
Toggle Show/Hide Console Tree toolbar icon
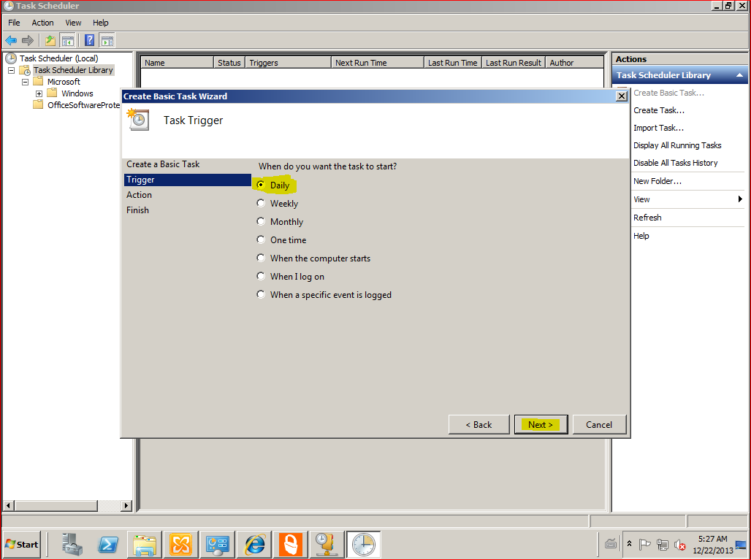point(68,41)
